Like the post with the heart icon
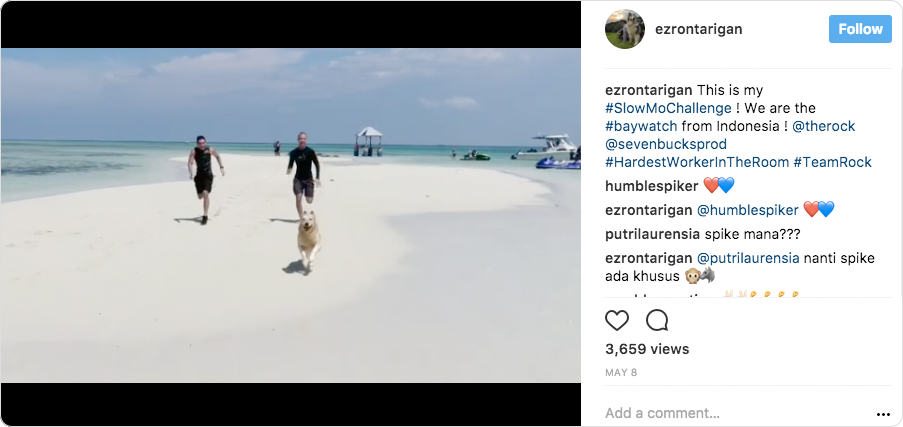The height and width of the screenshot is (427, 903). click(x=618, y=321)
